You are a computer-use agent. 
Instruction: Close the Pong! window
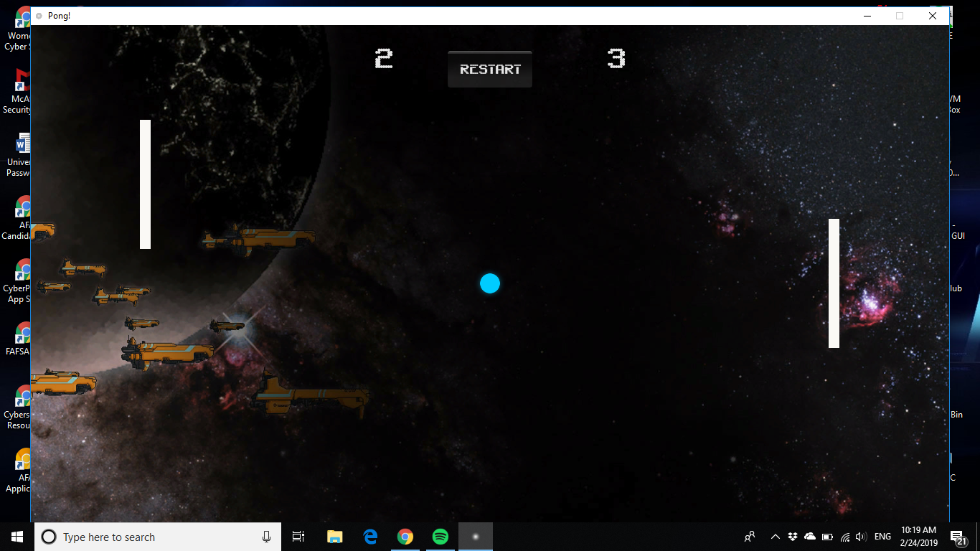pos(933,16)
